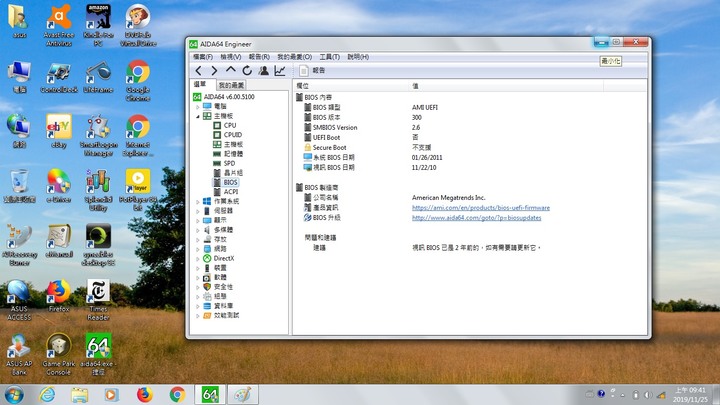Click the Up arrow toolbar icon
Screen dimensions: 720x405
[231, 70]
